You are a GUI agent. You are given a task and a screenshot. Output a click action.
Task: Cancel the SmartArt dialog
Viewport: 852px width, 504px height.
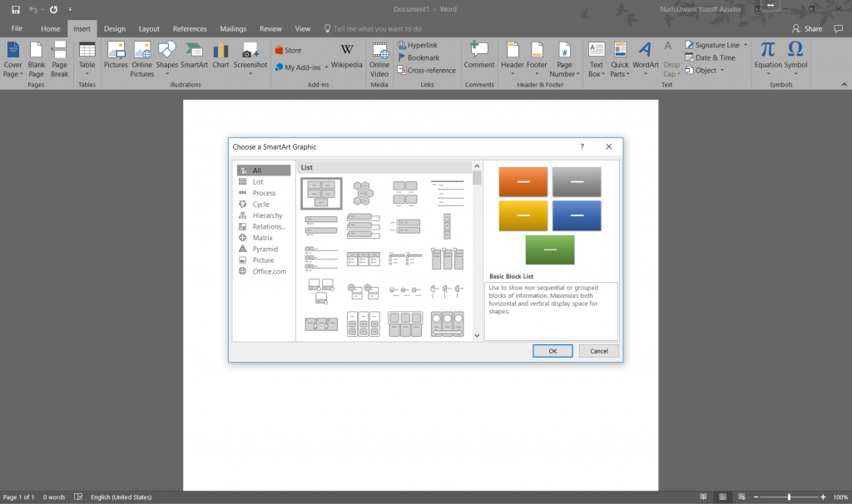(598, 351)
